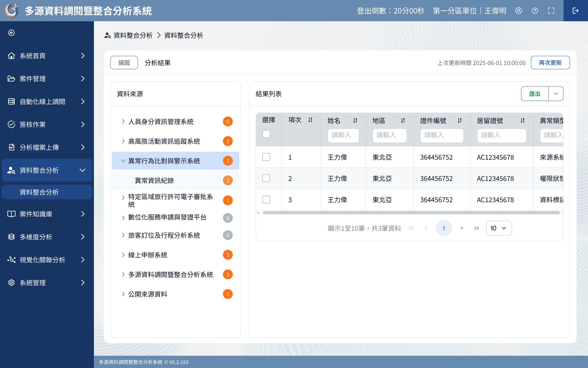Collapse sidebar with back arrow icon
Screen dimensions: 588x368
(x=11, y=33)
